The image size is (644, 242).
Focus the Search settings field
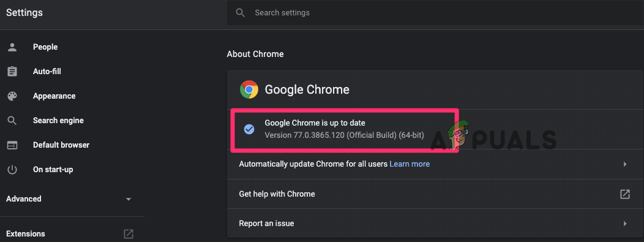click(435, 13)
